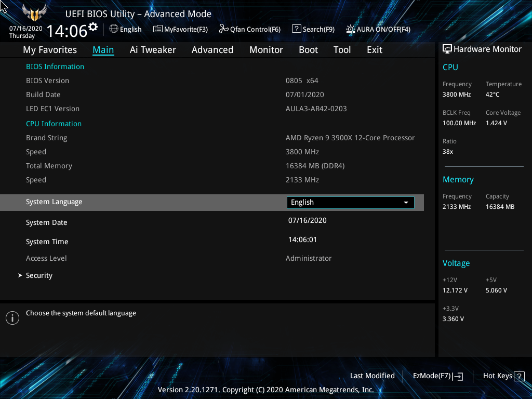Click the Hardware Monitor screen icon

click(447, 49)
